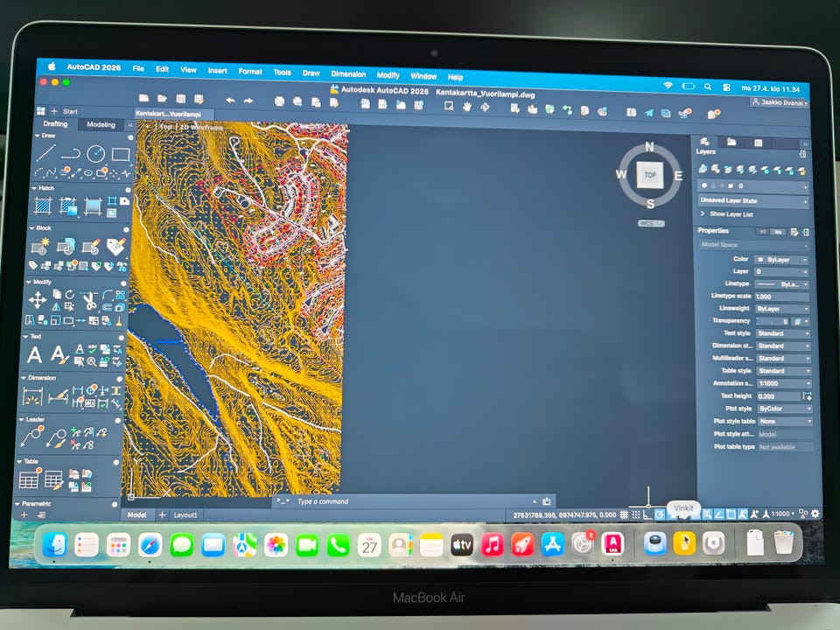Select the Multileader tool
This screenshot has height=630, width=840.
pyautogui.click(x=31, y=437)
